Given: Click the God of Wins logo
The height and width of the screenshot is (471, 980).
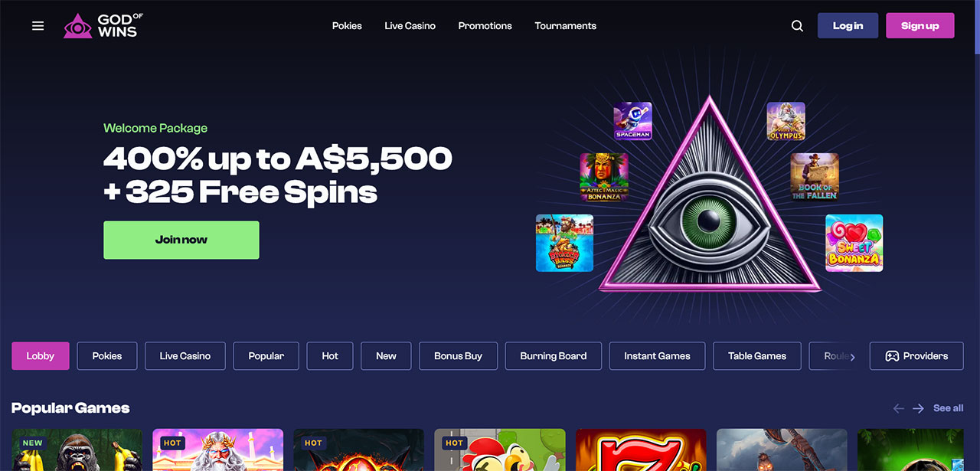Looking at the screenshot, I should pyautogui.click(x=103, y=26).
